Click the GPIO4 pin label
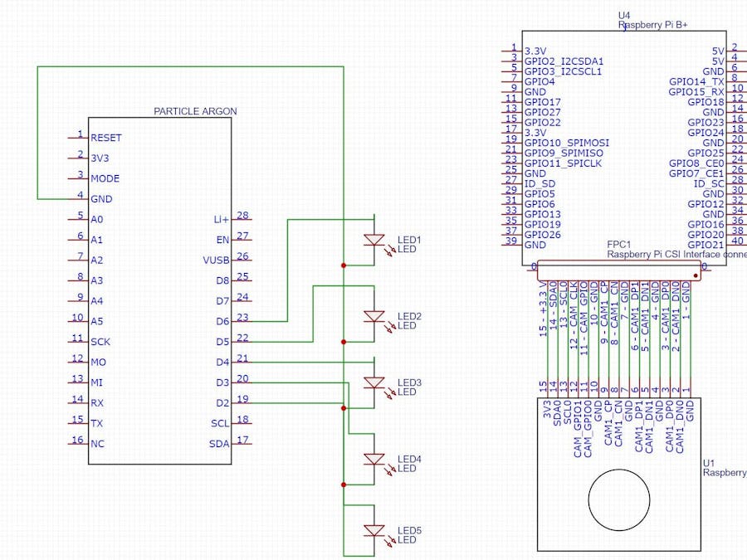747x560 pixels. tap(539, 82)
